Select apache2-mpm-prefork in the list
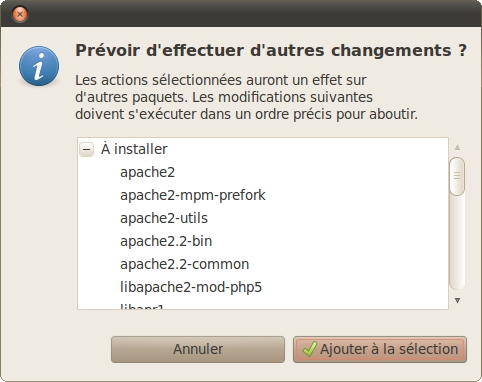 [x=193, y=195]
